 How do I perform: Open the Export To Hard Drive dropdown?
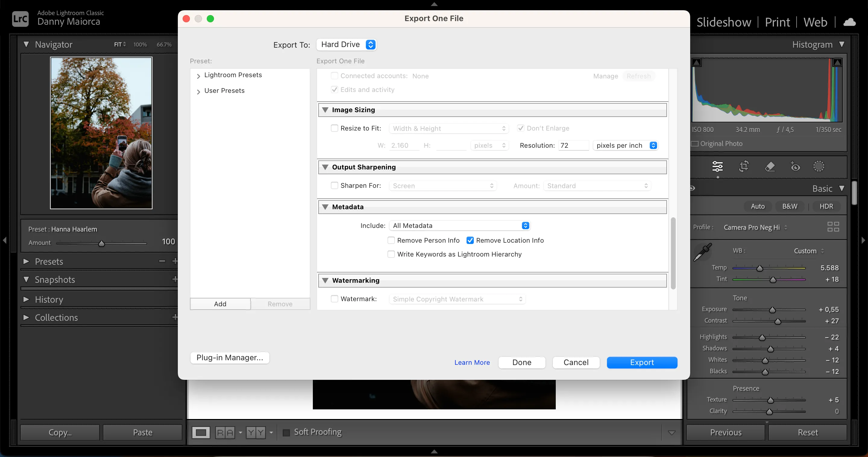pos(346,45)
